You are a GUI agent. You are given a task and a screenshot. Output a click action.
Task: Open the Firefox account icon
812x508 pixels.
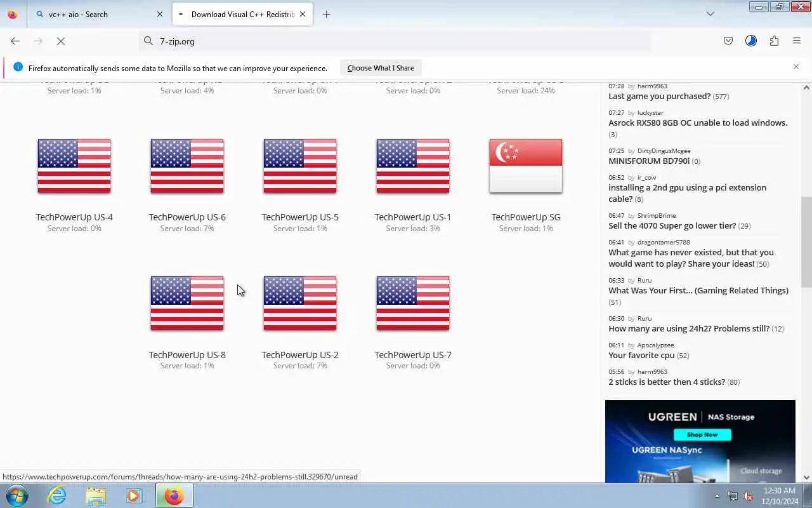pos(751,41)
